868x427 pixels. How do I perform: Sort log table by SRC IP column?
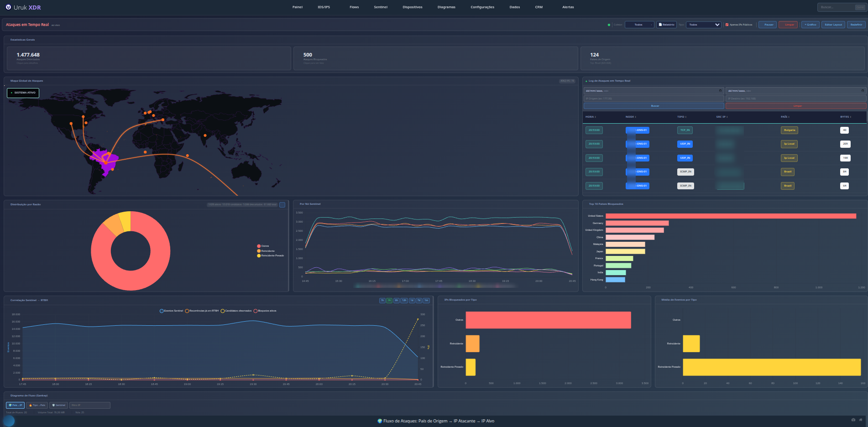[722, 117]
